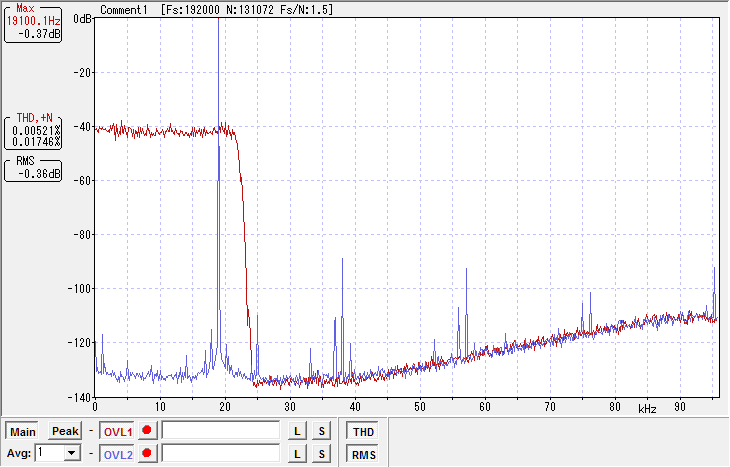This screenshot has width=730, height=467.
Task: Open the Avg count dropdown
Action: pyautogui.click(x=72, y=453)
